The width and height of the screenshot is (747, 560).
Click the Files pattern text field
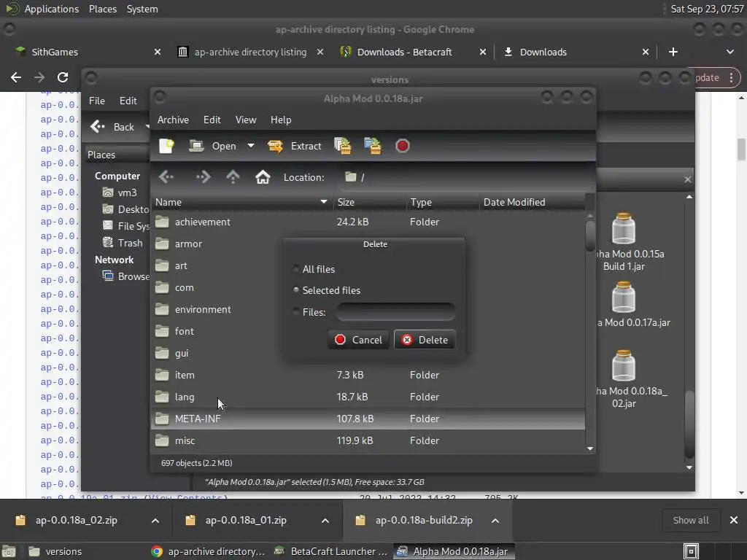395,312
